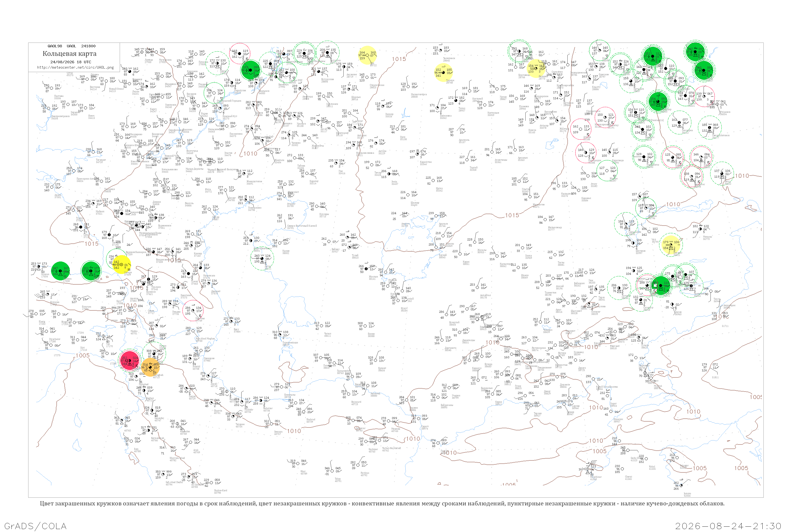Click the red outlined circle near Геокчай 37749
Screen dimensions: 798x532
click(x=193, y=310)
